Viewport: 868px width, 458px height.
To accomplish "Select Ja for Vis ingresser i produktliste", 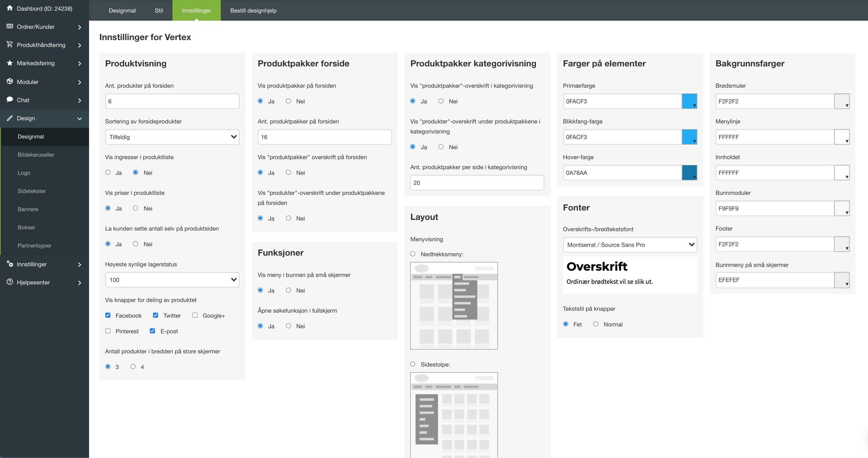I will click(x=108, y=172).
